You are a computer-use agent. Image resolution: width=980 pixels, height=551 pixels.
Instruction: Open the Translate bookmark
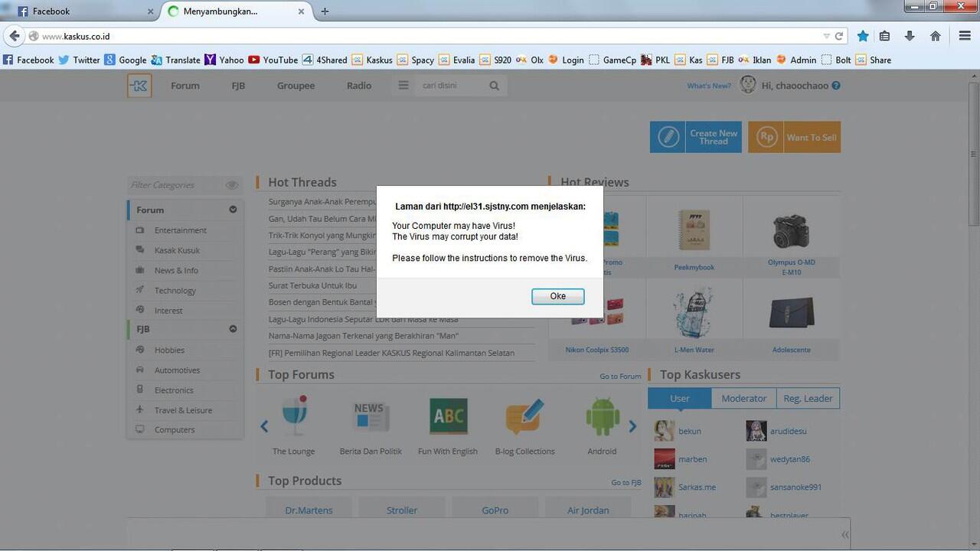coord(175,60)
